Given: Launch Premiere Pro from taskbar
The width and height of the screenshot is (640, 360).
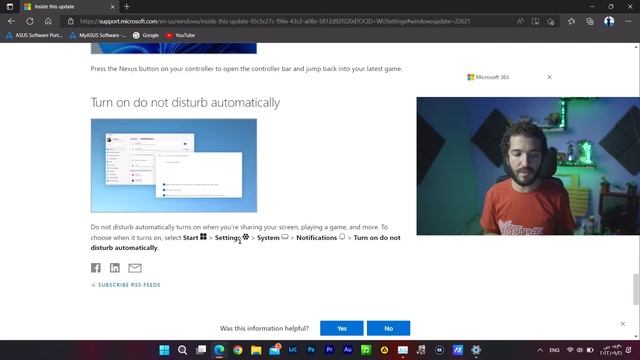Looking at the screenshot, I should coord(329,350).
